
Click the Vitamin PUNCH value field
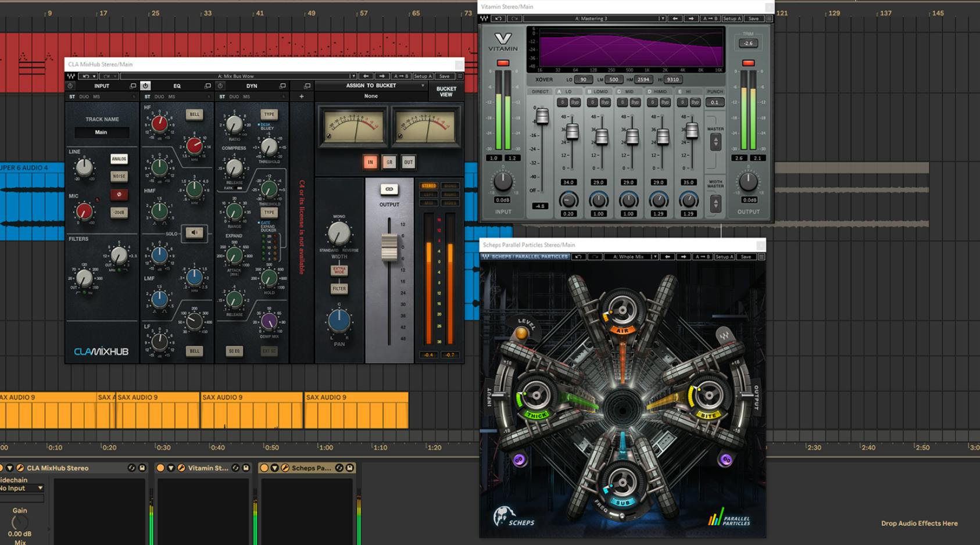(x=714, y=102)
